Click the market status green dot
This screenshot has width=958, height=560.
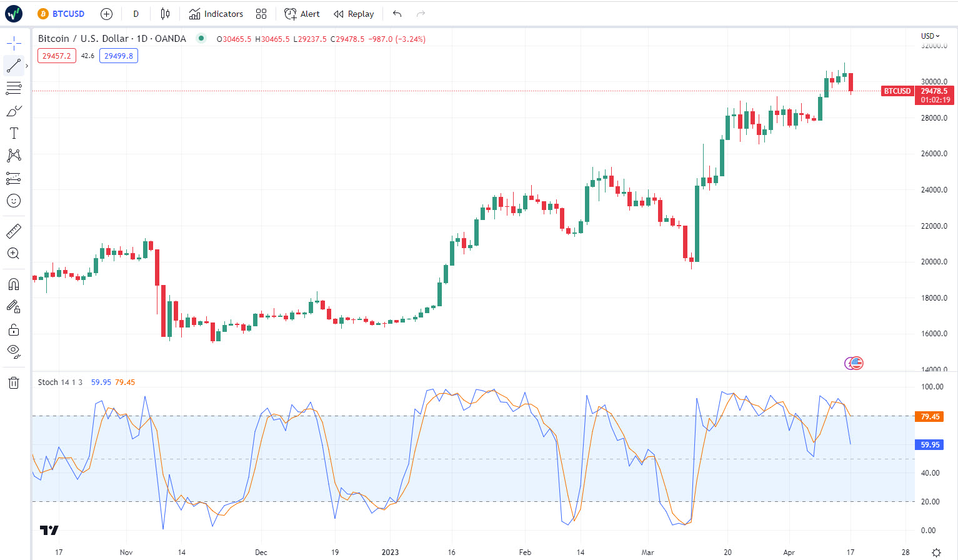pyautogui.click(x=201, y=38)
